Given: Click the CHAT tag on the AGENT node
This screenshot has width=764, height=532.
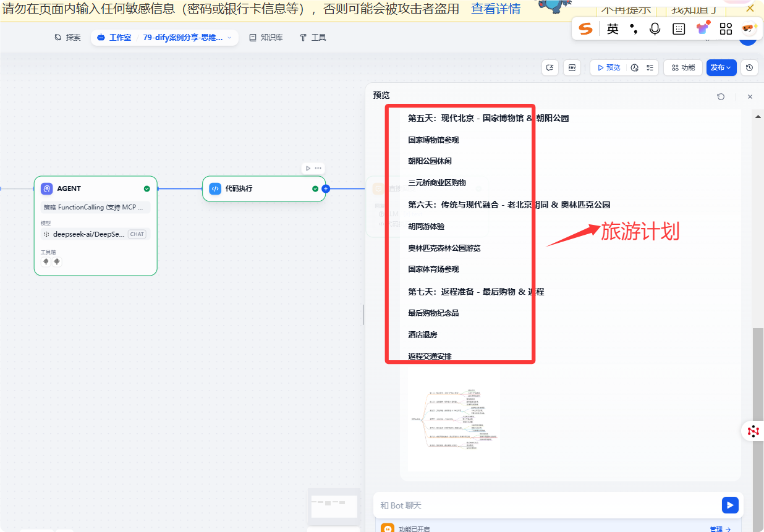Looking at the screenshot, I should 137,234.
